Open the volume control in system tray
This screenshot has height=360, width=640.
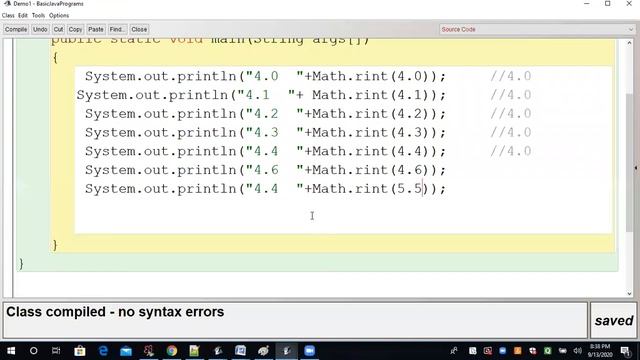click(x=577, y=351)
